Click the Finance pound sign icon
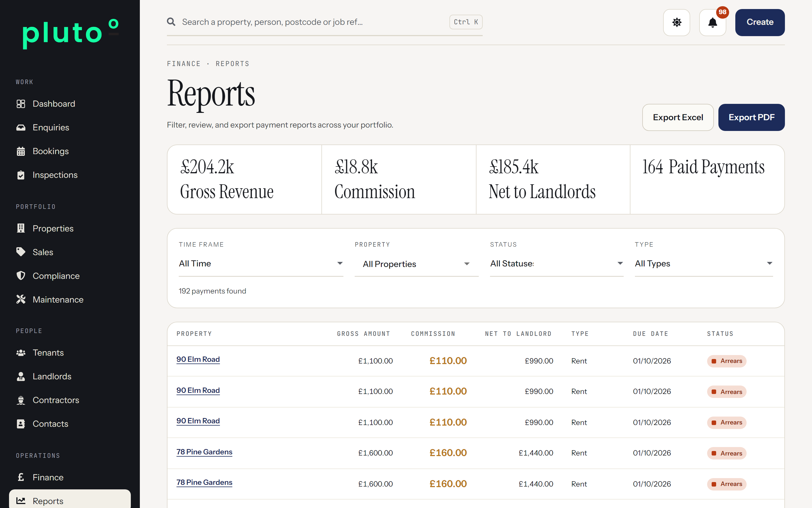812x508 pixels. (21, 477)
